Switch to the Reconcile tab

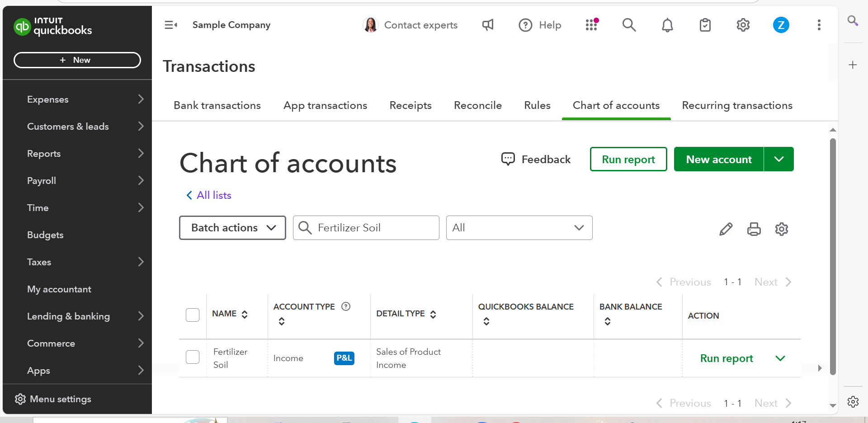pyautogui.click(x=477, y=105)
